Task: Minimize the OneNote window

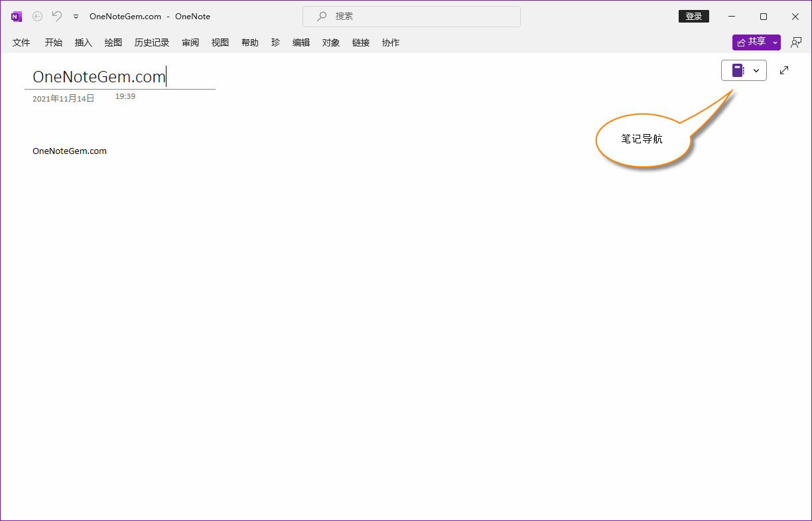Action: click(732, 17)
